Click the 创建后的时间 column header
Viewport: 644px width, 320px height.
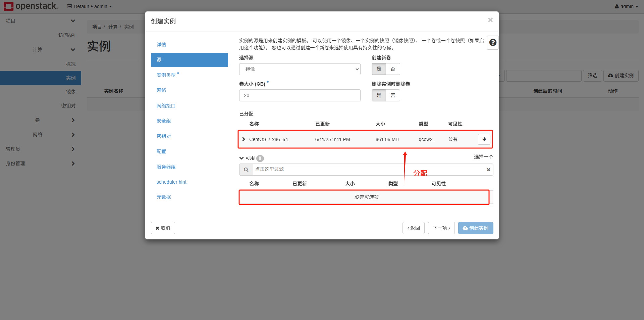548,91
